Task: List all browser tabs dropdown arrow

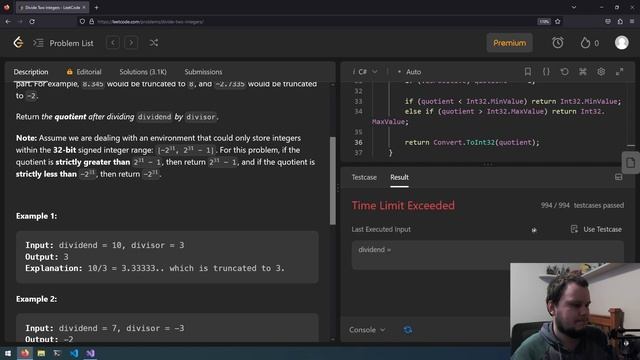Action: point(574,7)
